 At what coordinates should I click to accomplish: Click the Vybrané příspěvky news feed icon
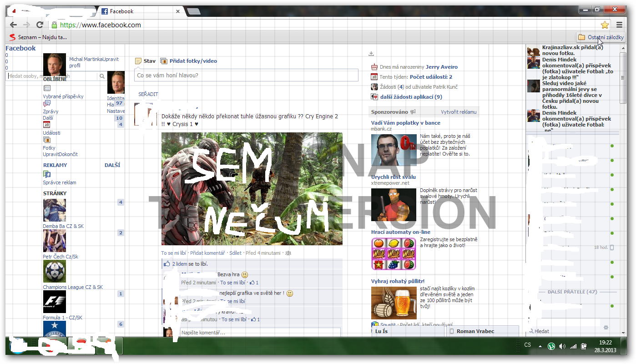(47, 88)
